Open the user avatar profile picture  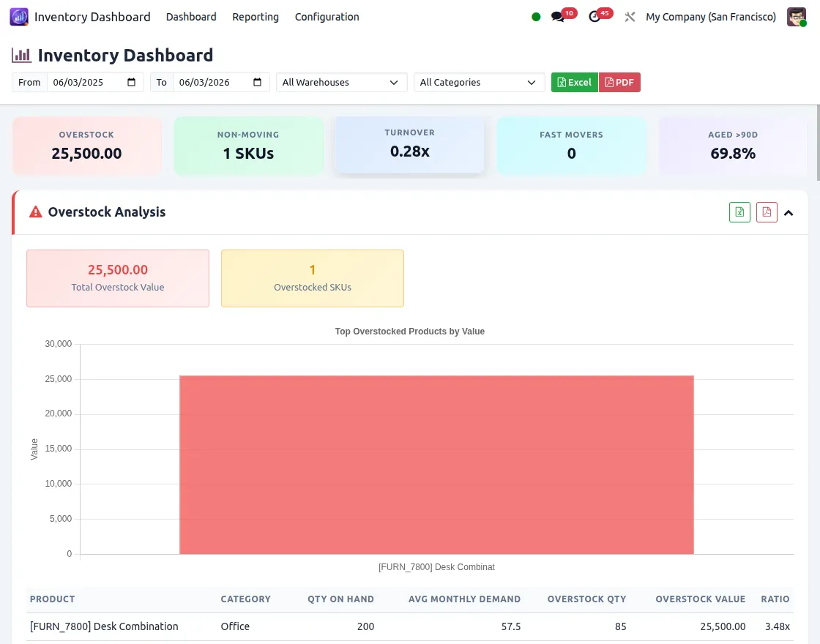(x=797, y=16)
